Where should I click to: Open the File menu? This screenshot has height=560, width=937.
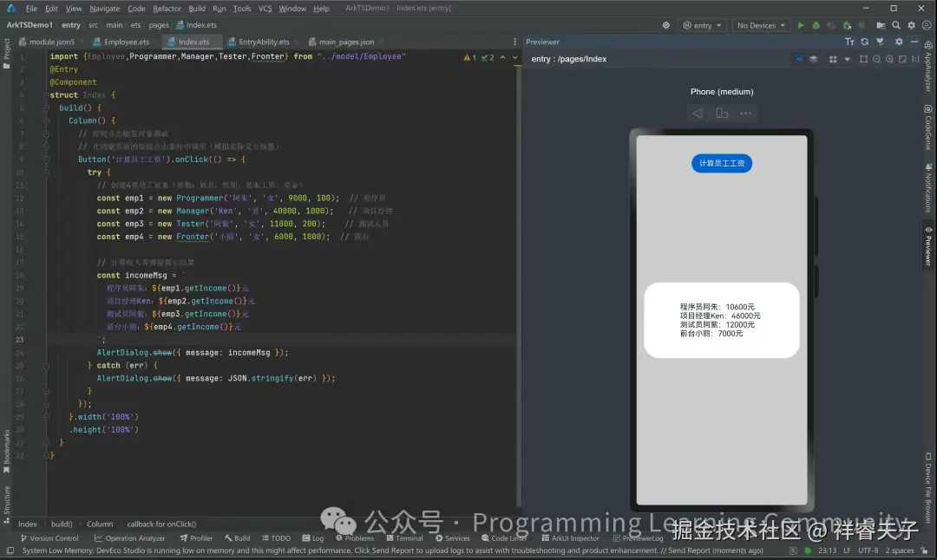coord(32,9)
